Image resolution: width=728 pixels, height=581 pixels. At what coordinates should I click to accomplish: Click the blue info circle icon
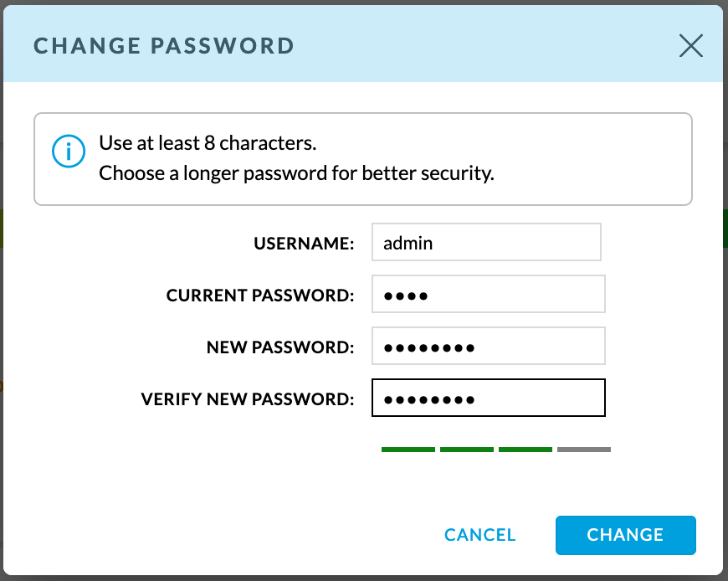(x=69, y=151)
